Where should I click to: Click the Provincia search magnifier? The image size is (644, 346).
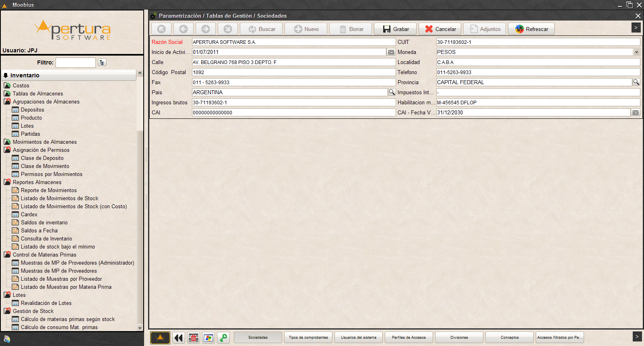[x=636, y=82]
